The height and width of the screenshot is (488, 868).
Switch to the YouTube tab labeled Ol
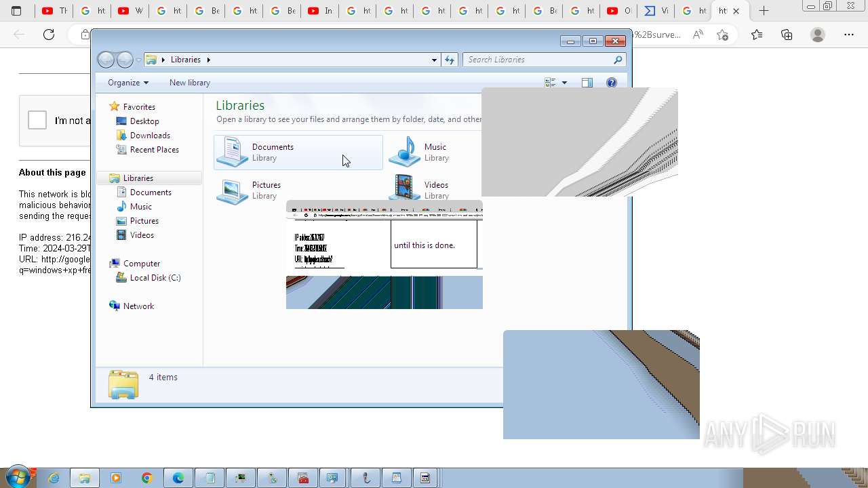point(618,11)
